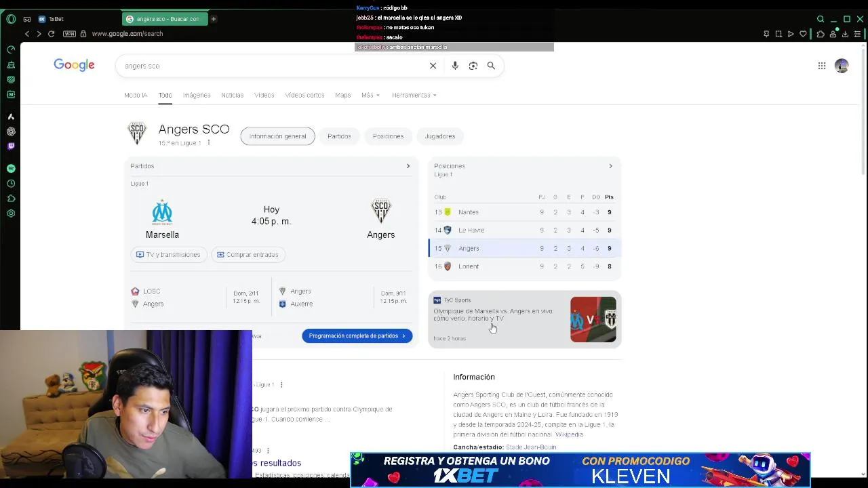Go back to the previous page

point(27,34)
